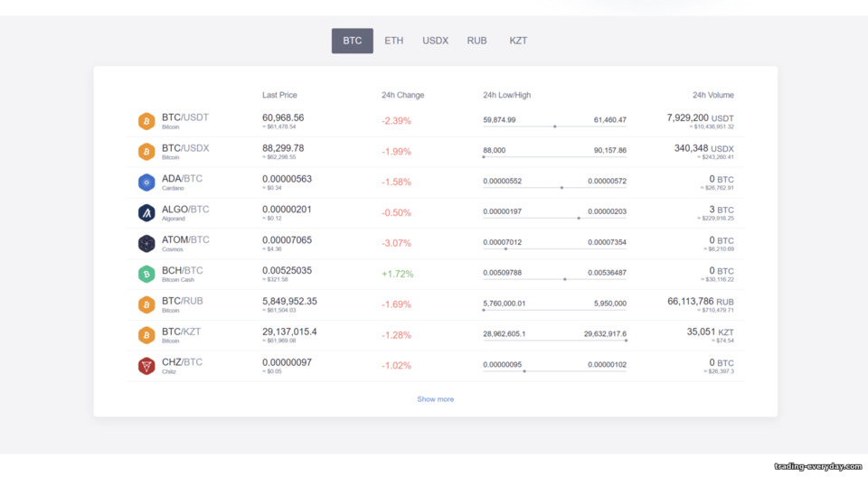868x477 pixels.
Task: Click the Cardano icon in ADA/BTC row
Action: (146, 182)
